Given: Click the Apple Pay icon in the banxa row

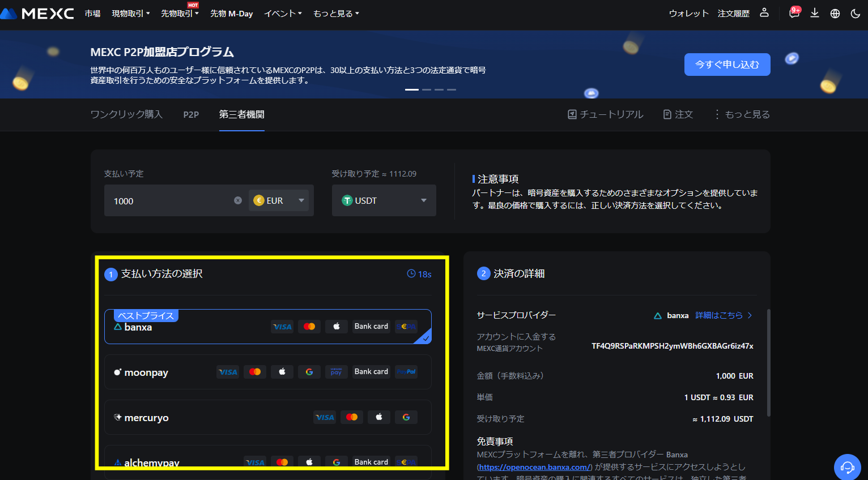Looking at the screenshot, I should pyautogui.click(x=337, y=327).
